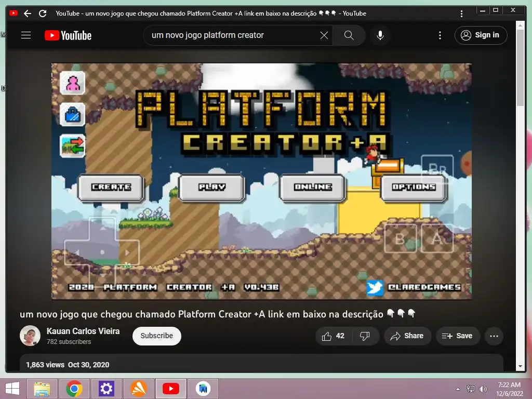Open the YouTube hamburger guide menu
This screenshot has width=532, height=399.
click(26, 35)
